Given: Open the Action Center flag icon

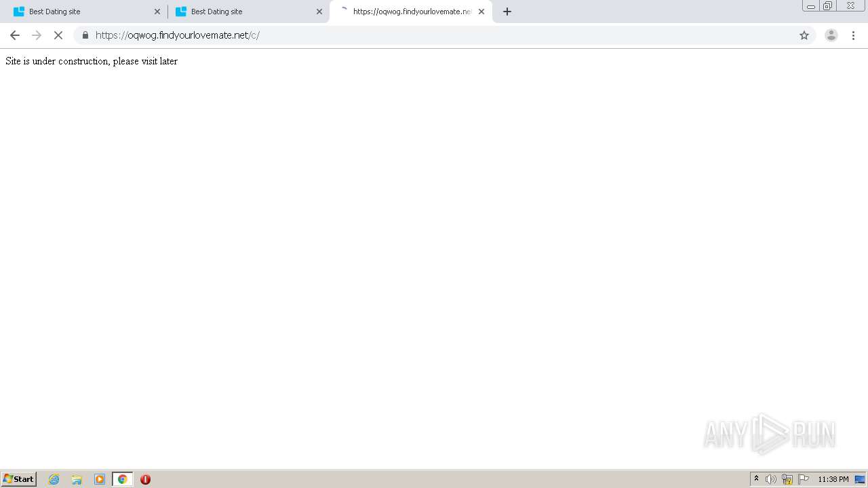Looking at the screenshot, I should [x=804, y=479].
